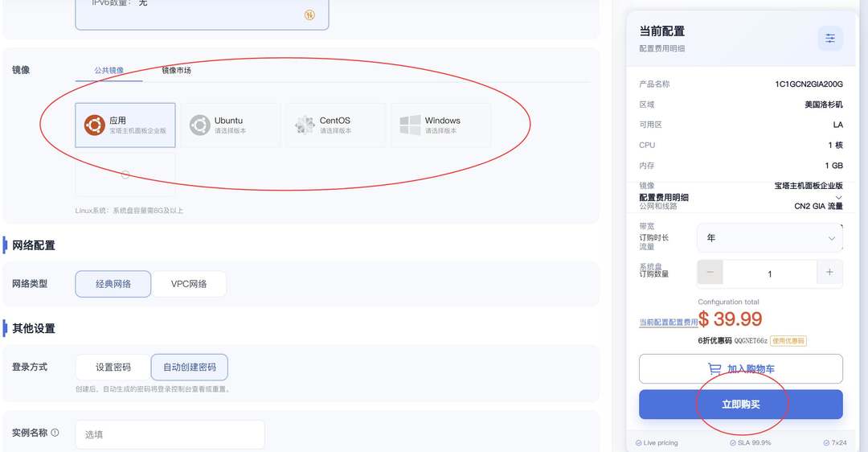Open the 订购时长 年 dropdown
Screen dimensions: 868x452
tap(769, 237)
